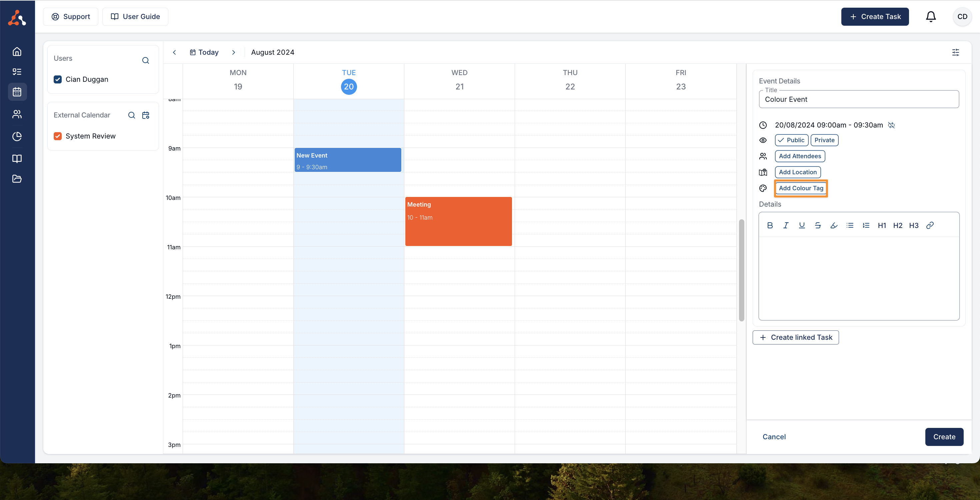Open the calendar view in sidebar
980x500 pixels.
[x=17, y=92]
